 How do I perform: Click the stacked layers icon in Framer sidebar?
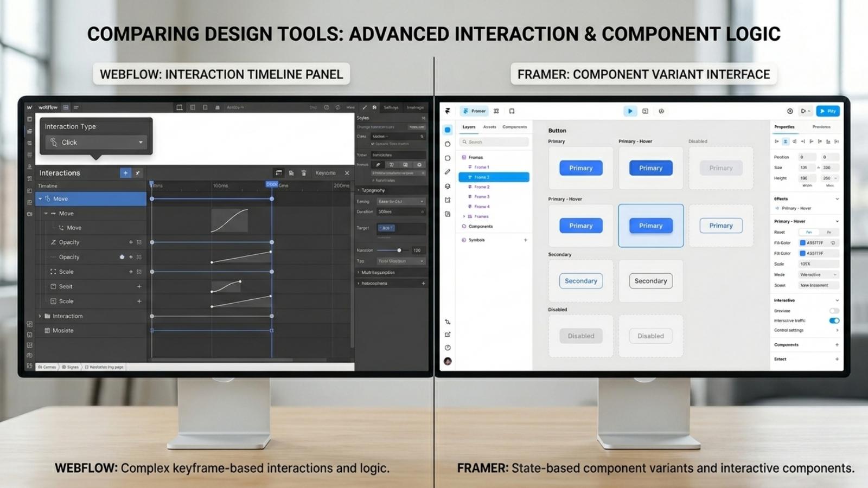448,186
